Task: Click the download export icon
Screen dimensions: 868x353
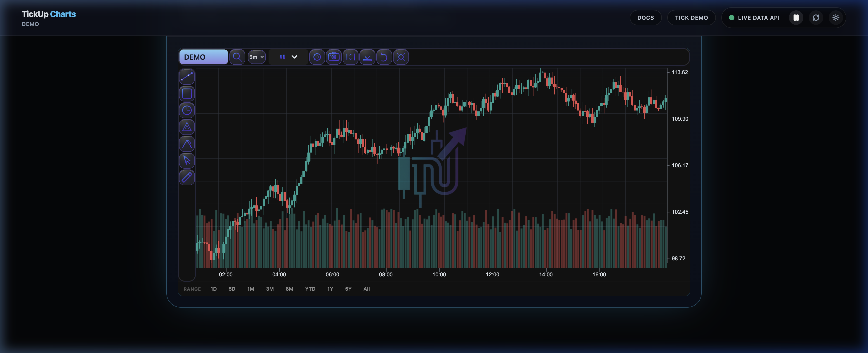Action: [x=367, y=57]
